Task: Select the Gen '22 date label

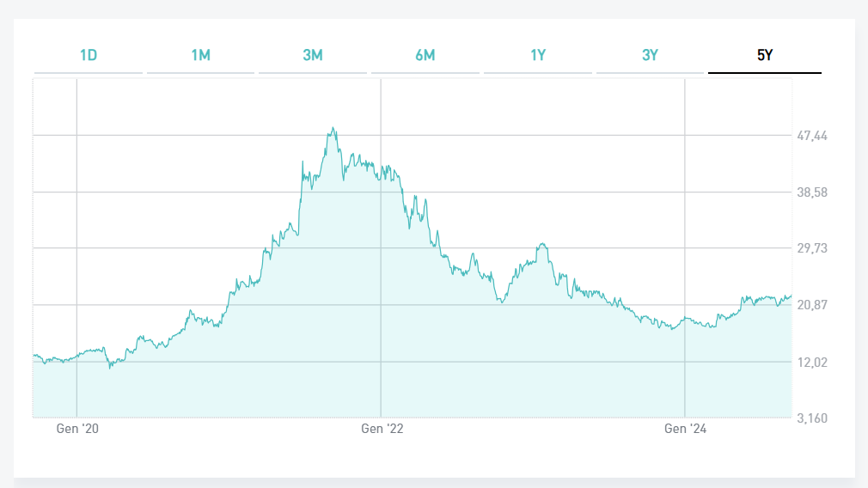Action: pyautogui.click(x=381, y=429)
